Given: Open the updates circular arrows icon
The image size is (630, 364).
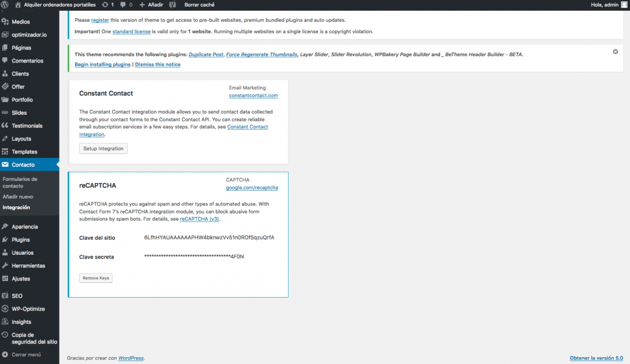Looking at the screenshot, I should [x=105, y=5].
